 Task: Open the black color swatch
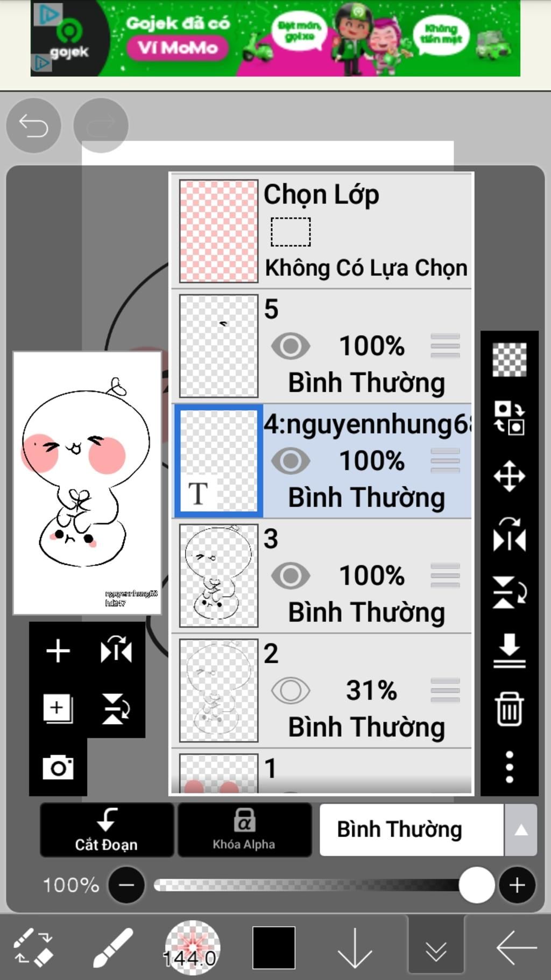(274, 947)
